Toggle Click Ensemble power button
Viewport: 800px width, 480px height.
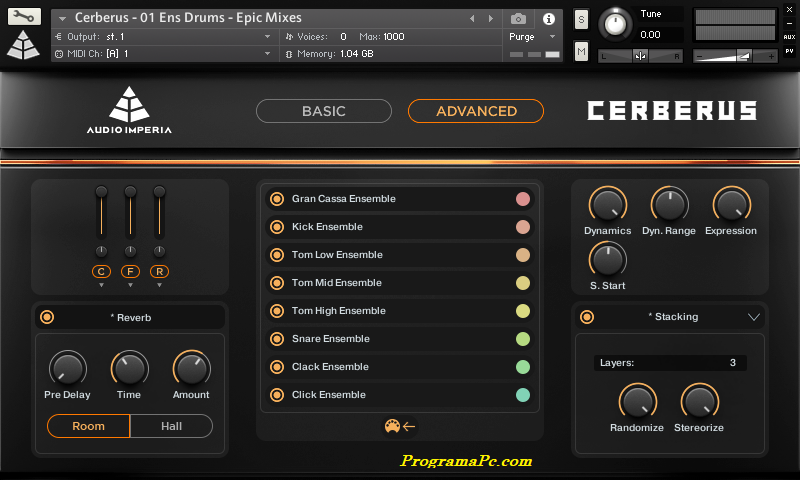[277, 395]
